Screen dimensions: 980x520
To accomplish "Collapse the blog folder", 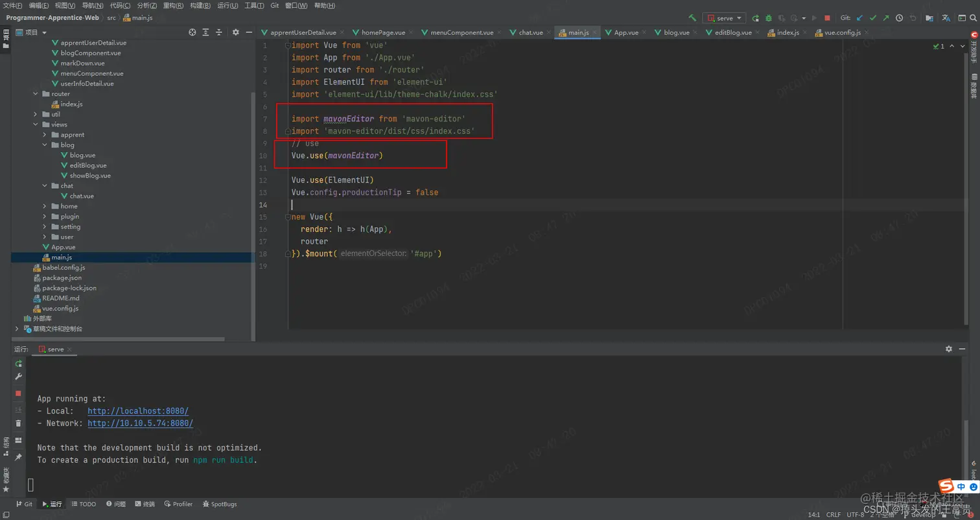I will pos(45,145).
